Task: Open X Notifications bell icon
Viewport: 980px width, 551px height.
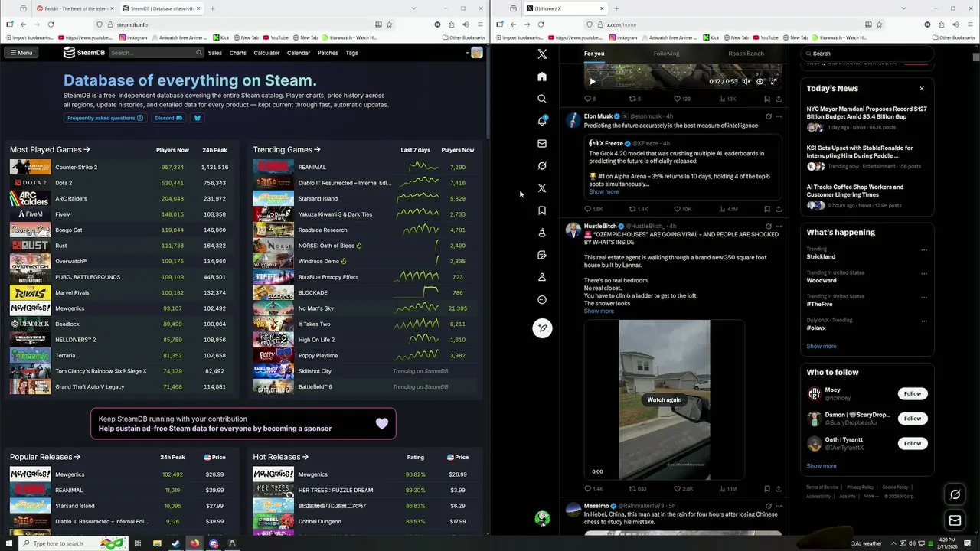Action: click(x=542, y=121)
